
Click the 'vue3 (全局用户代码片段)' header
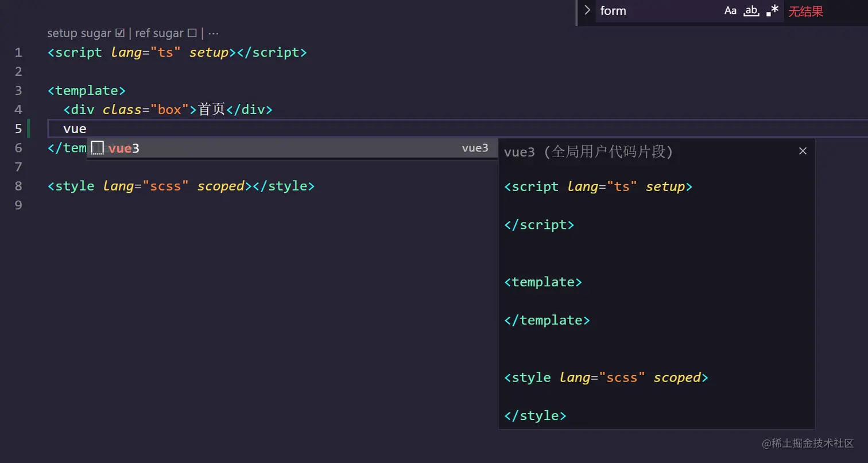[x=588, y=151]
